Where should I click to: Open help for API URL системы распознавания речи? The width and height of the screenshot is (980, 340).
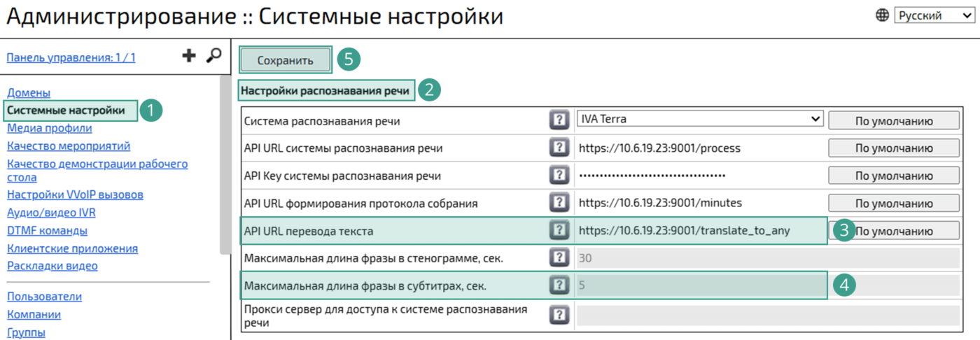pyautogui.click(x=559, y=148)
